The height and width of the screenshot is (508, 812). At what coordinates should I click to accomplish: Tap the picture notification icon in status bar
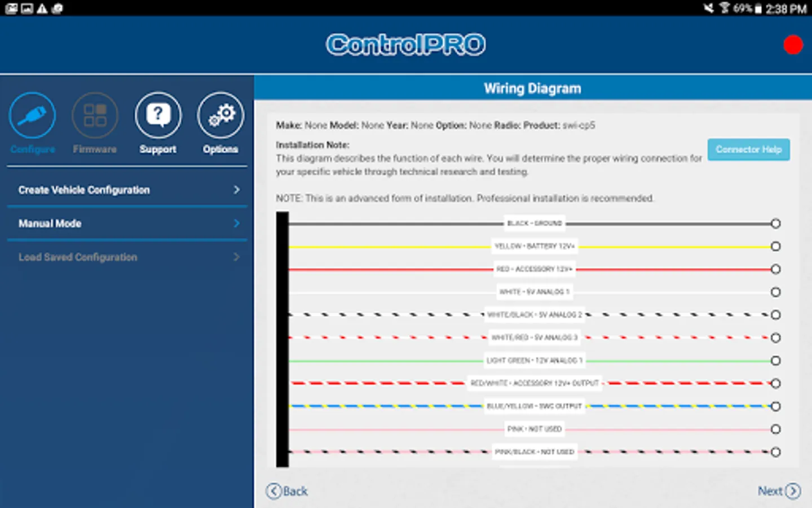27,8
